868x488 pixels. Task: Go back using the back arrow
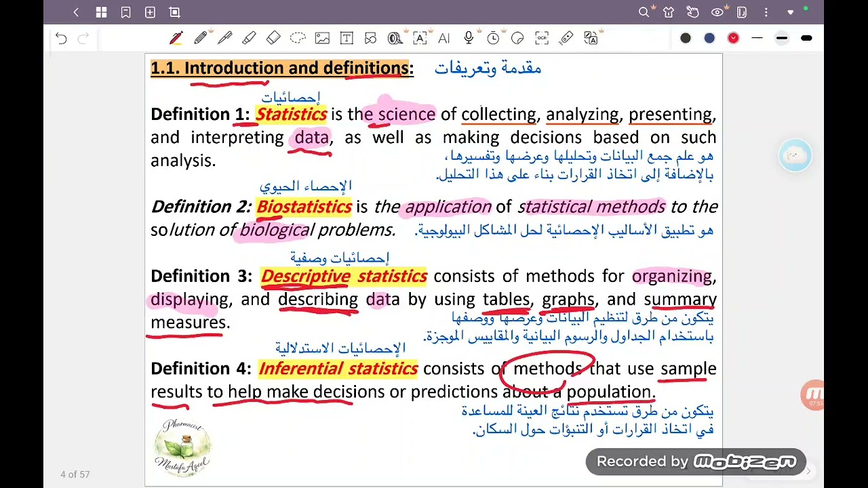click(x=76, y=12)
